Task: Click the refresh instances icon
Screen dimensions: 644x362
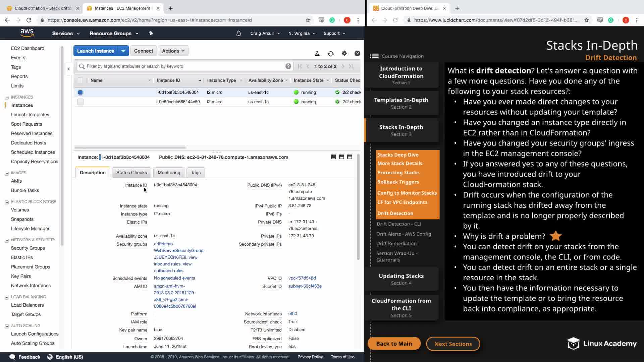Action: [x=331, y=54]
